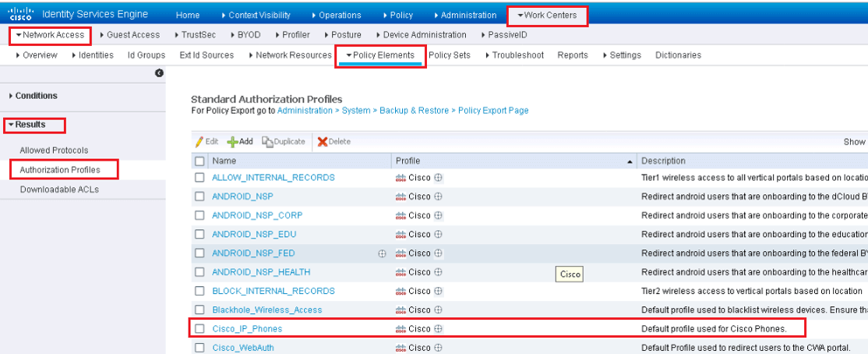The image size is (868, 354).
Task: Click profile target icon in ANDROID_NSP_CORP row
Action: 438,215
